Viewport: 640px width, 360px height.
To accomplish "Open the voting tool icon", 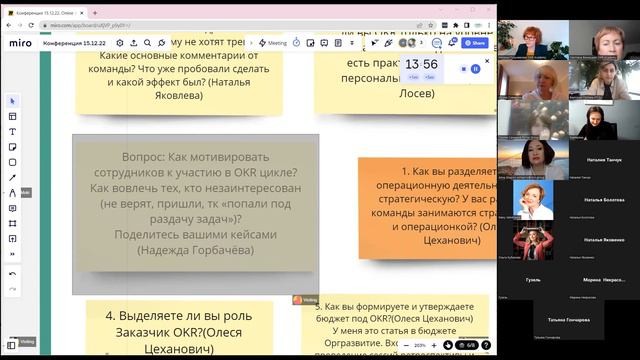I will 310,43.
